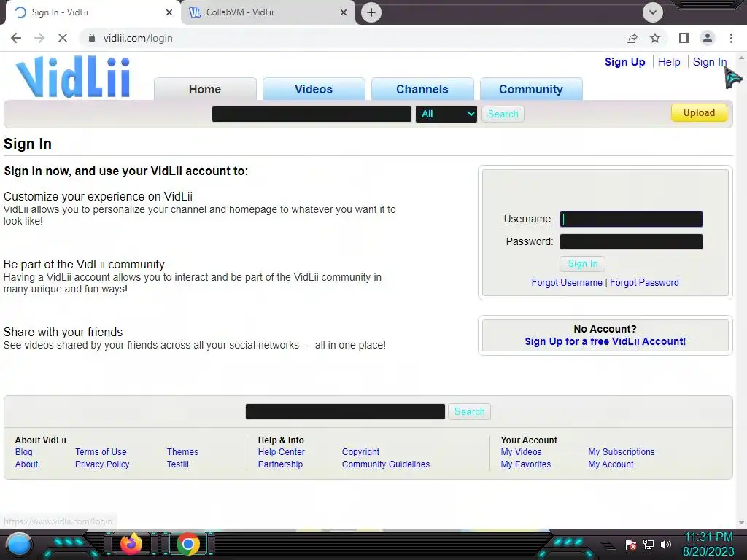Open the Blog footer link

click(24, 452)
